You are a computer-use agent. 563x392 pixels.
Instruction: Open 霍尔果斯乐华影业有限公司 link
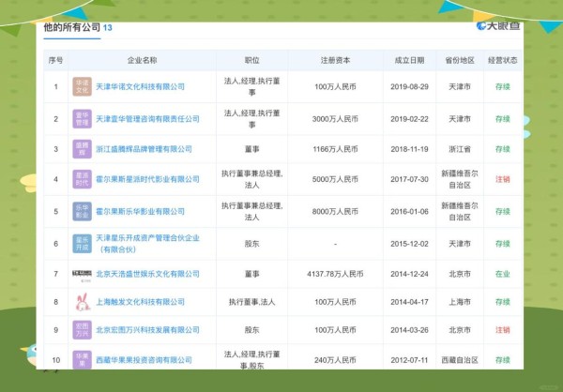[140, 211]
